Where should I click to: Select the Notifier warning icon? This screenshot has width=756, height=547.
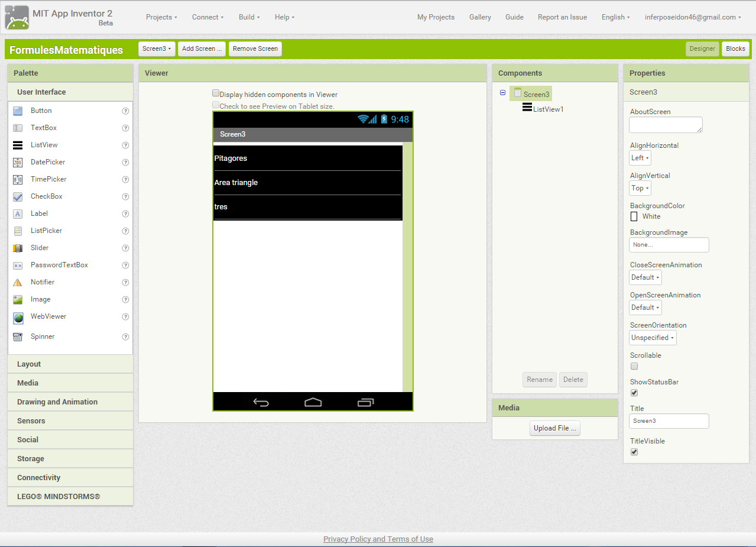[18, 283]
